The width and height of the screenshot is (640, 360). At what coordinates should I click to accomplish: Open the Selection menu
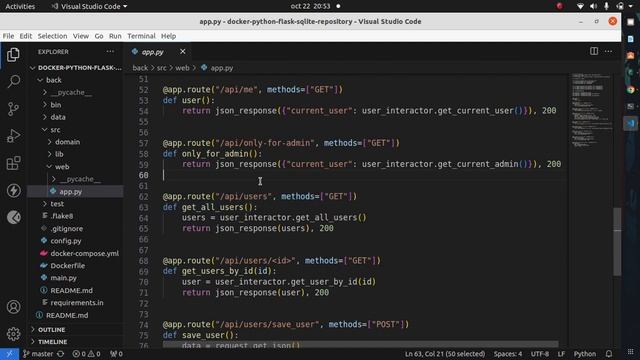(x=52, y=36)
